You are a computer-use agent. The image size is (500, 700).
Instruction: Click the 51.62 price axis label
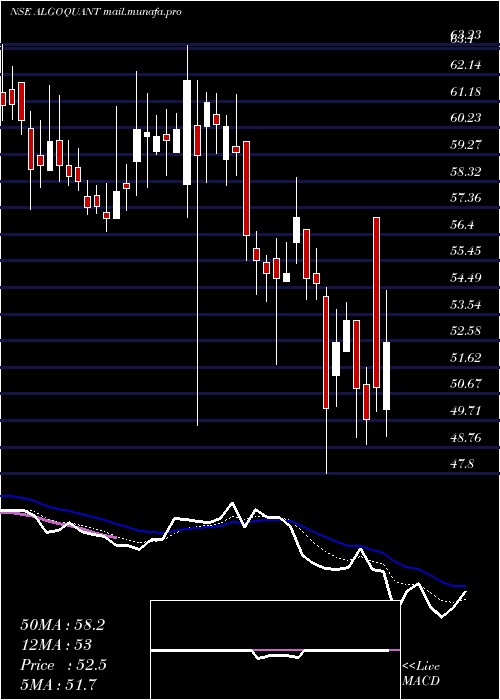click(466, 358)
